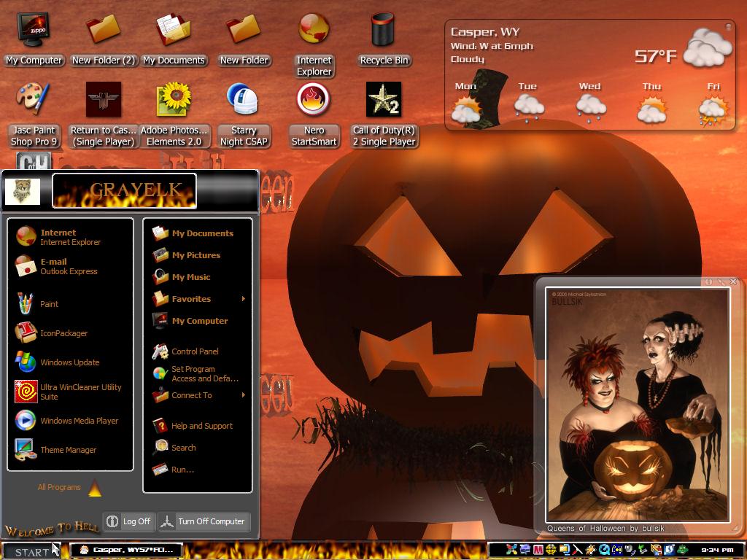Launch Internet Explorer from the desktop
Screen dimensions: 747x560
pyautogui.click(x=314, y=44)
